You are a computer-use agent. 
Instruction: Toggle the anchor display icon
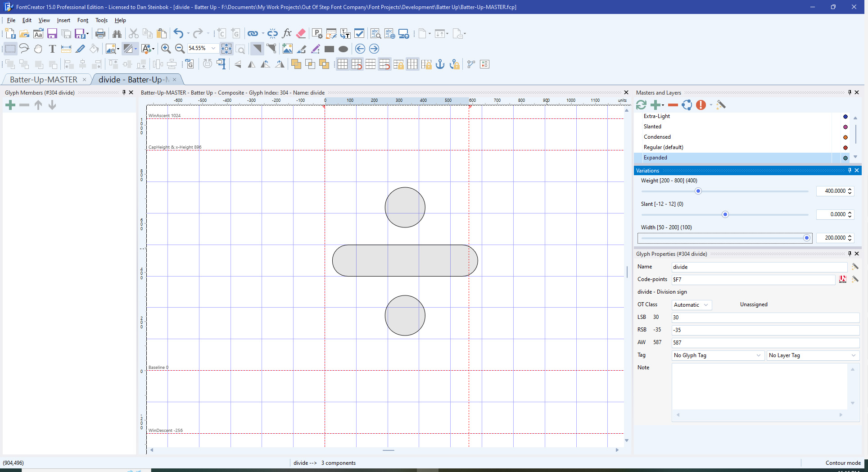tap(440, 64)
